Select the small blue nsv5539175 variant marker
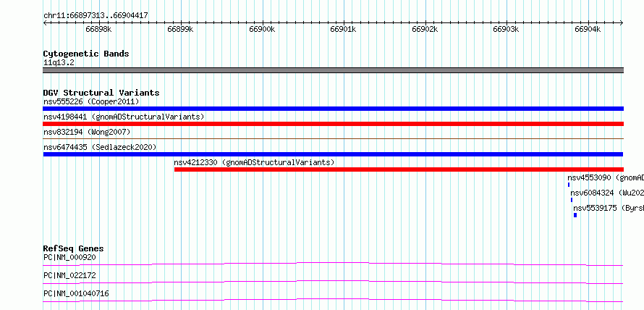 coord(575,215)
